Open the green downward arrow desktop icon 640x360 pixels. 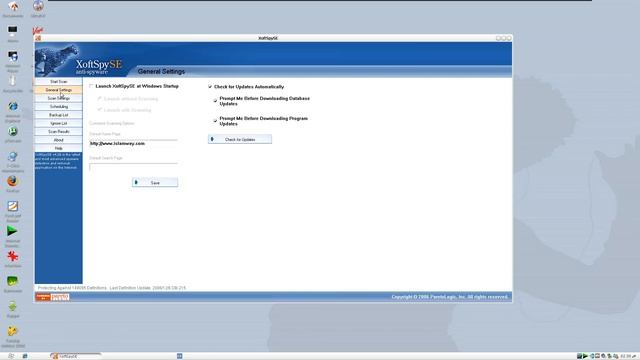click(13, 307)
